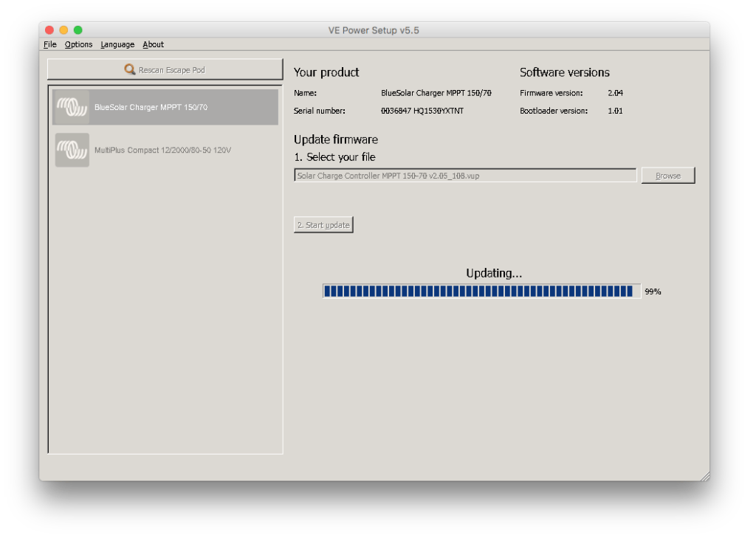Click the magnifier icon on Rescan button
The width and height of the screenshot is (756, 538).
point(130,69)
